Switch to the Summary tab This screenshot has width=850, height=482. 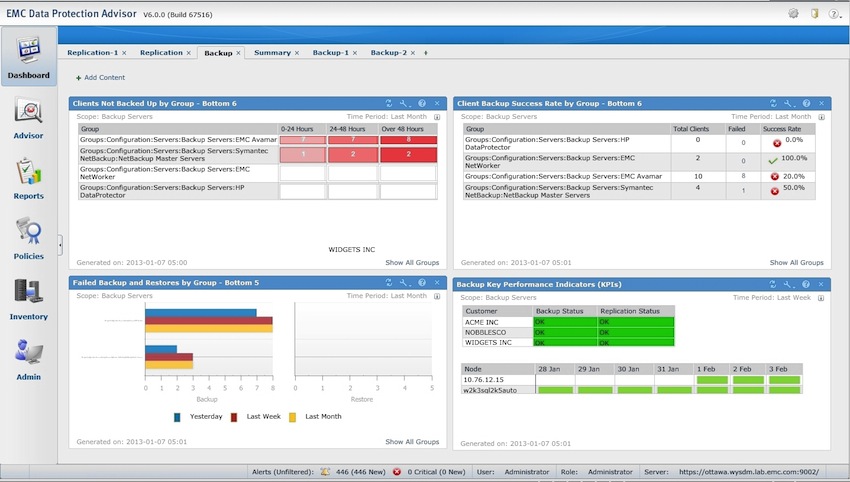272,53
